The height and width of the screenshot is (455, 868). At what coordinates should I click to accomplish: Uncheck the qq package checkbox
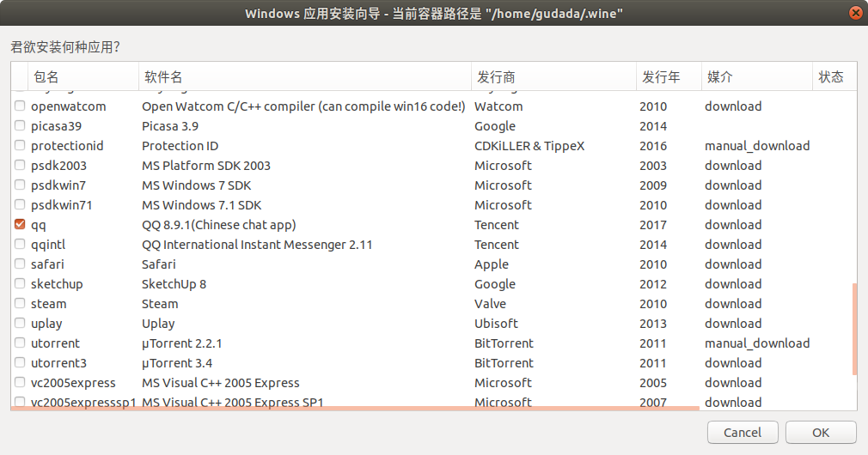point(20,224)
